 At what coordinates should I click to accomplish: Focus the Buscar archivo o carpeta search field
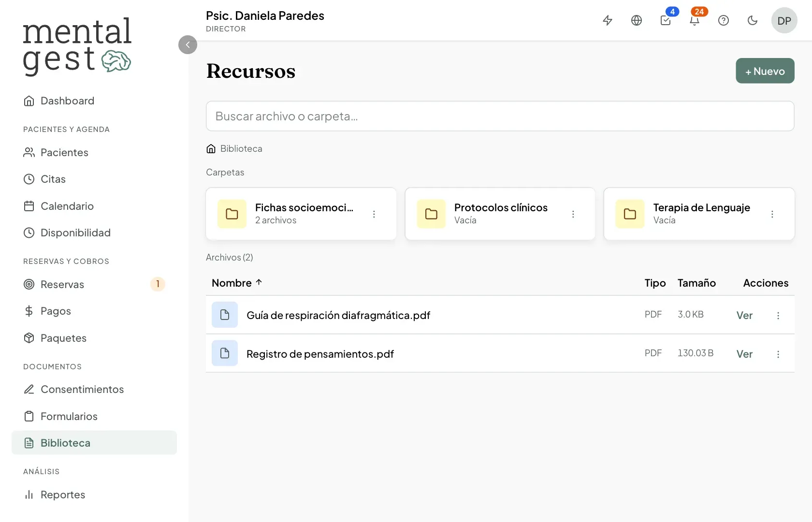[x=500, y=116]
